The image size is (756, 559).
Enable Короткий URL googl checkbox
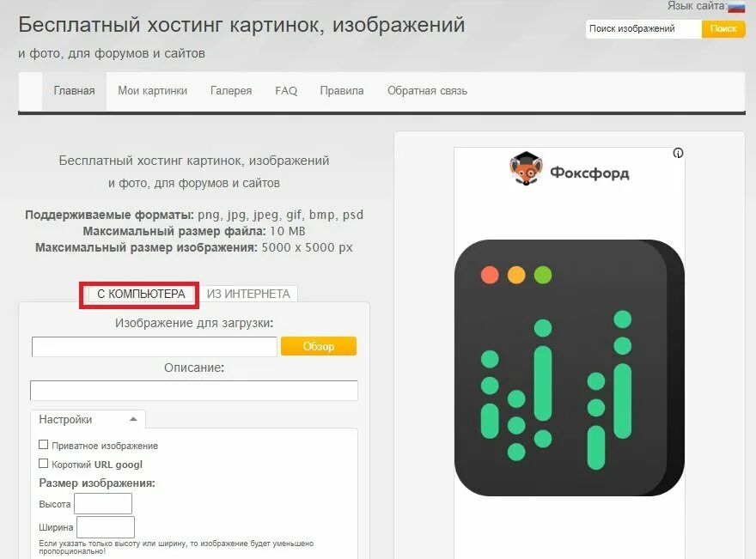coord(44,463)
